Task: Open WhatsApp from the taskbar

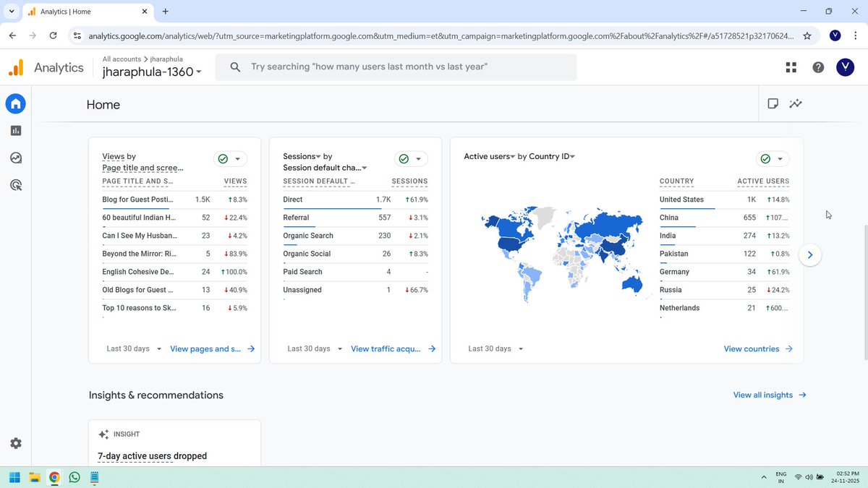Action: click(x=75, y=477)
